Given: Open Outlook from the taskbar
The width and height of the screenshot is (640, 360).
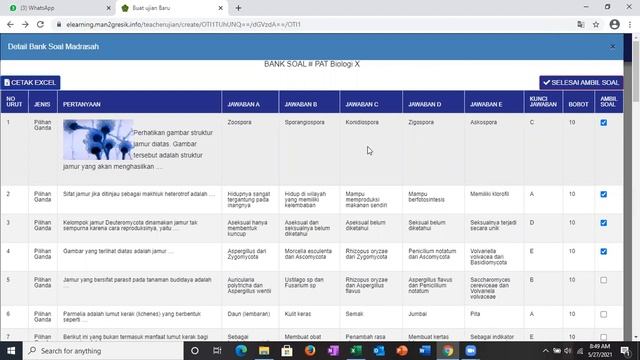Looking at the screenshot, I should point(379,351).
